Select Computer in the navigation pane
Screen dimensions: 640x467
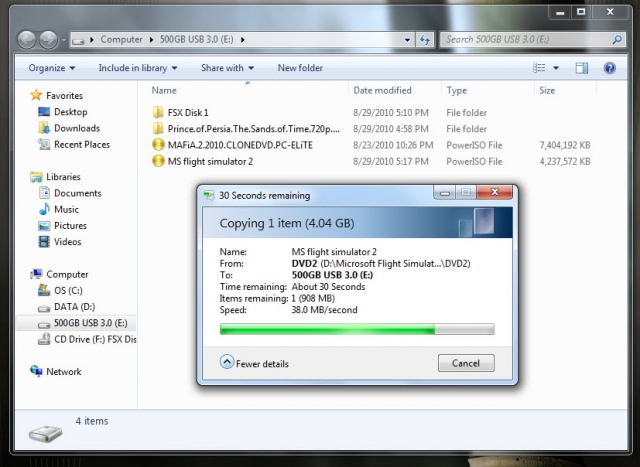[67, 274]
